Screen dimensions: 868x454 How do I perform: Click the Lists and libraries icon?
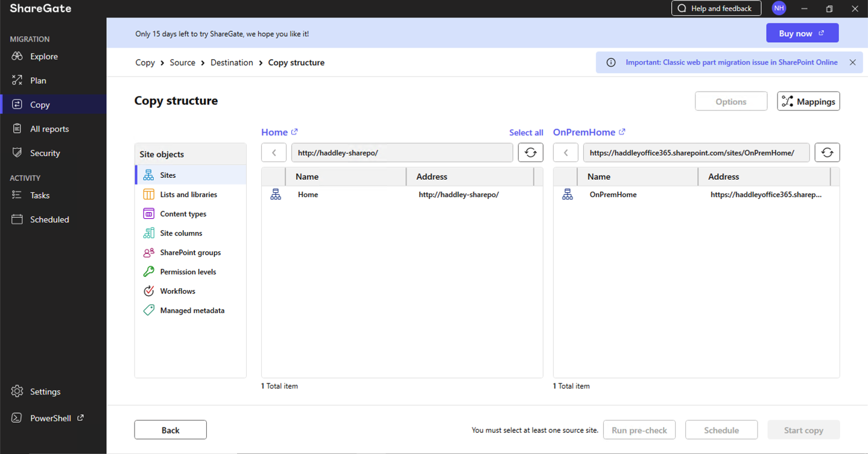click(x=148, y=194)
